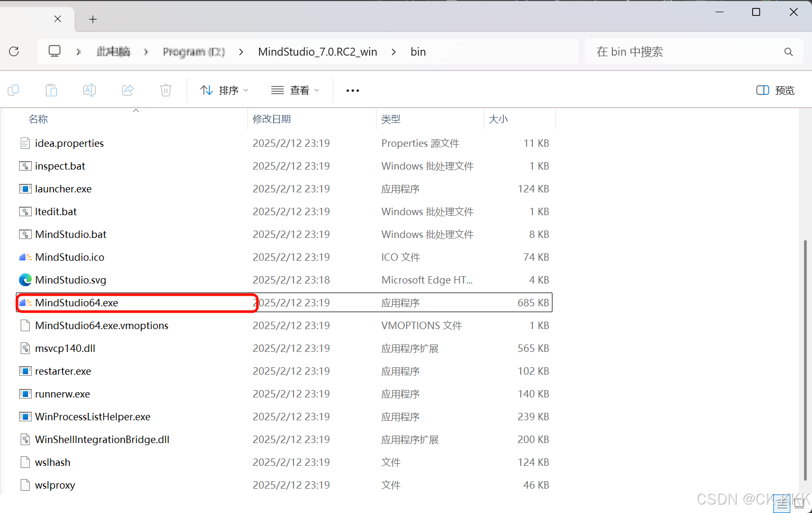Click the runnerw.exe file name
This screenshot has height=513, width=812.
click(63, 394)
